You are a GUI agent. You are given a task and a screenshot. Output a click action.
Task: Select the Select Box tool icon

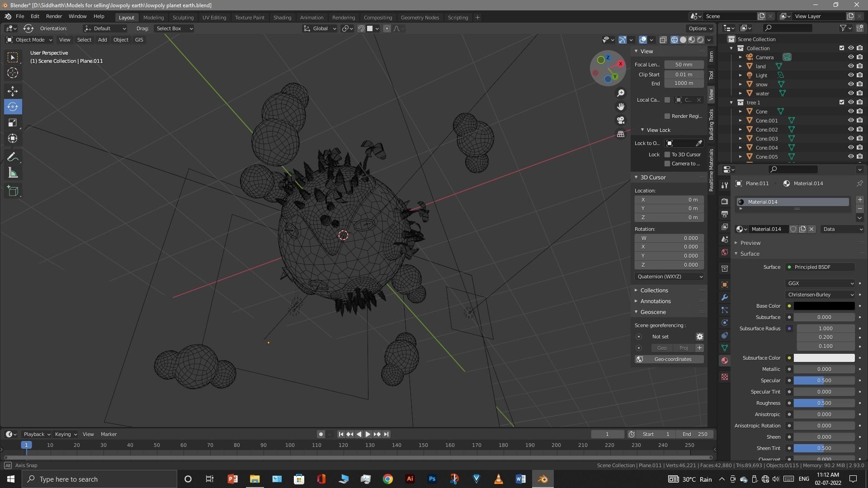(x=13, y=57)
